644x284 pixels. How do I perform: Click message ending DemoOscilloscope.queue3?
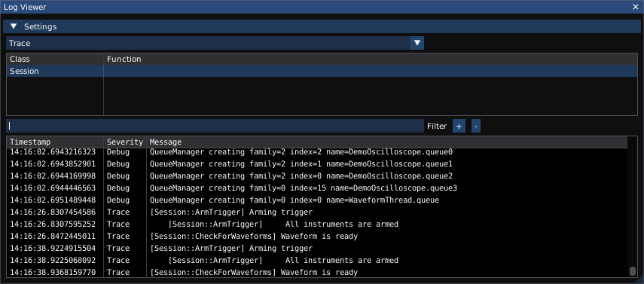coord(303,188)
